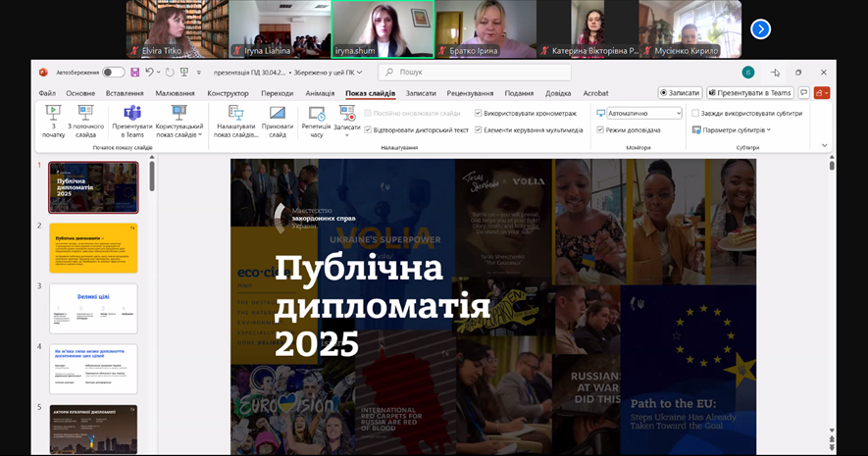
Task: Open the 'Вставлення' ribbon tab
Action: pos(125,93)
